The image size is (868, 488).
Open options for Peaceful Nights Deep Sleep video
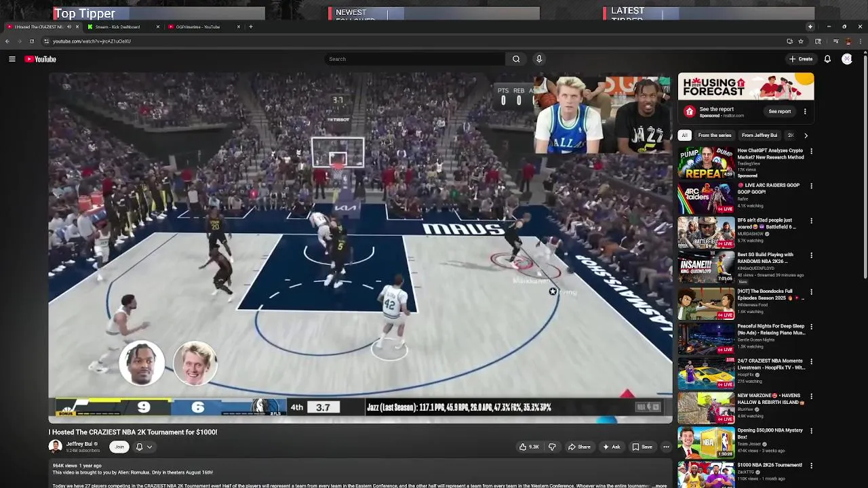click(x=811, y=327)
